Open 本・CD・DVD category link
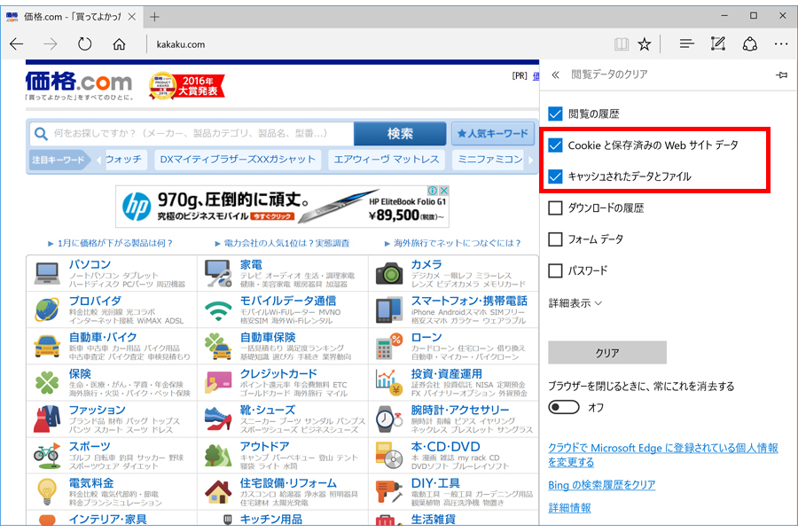This screenshot has height=532, width=798. 445,447
